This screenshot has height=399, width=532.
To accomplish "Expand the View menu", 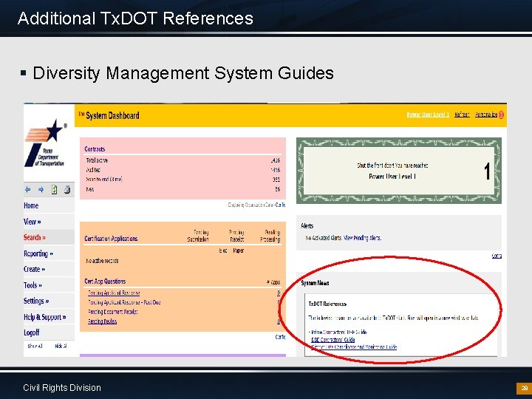I will [33, 222].
